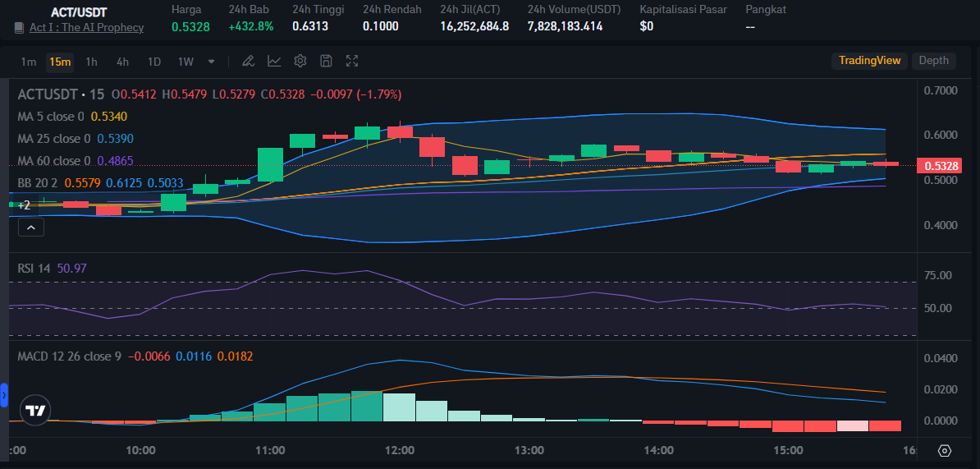This screenshot has width=980, height=469.
Task: Click the Pangkat label
Action: pos(766,9)
